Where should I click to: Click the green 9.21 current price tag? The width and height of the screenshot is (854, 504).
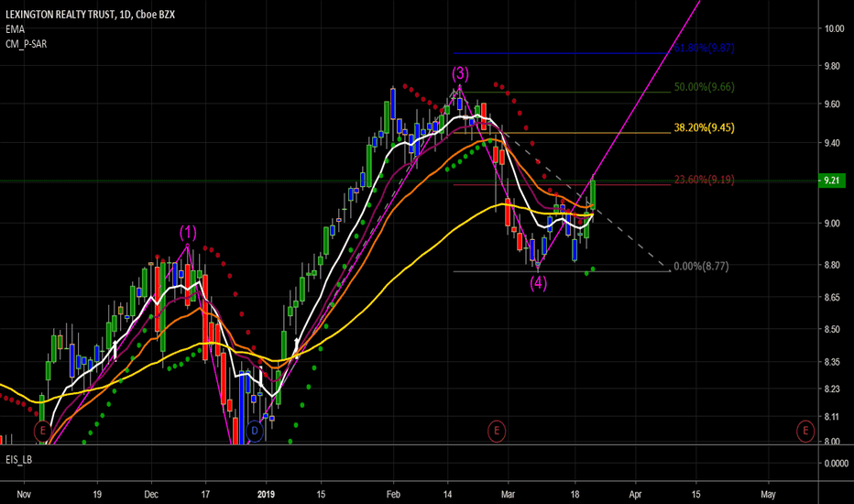[x=832, y=181]
